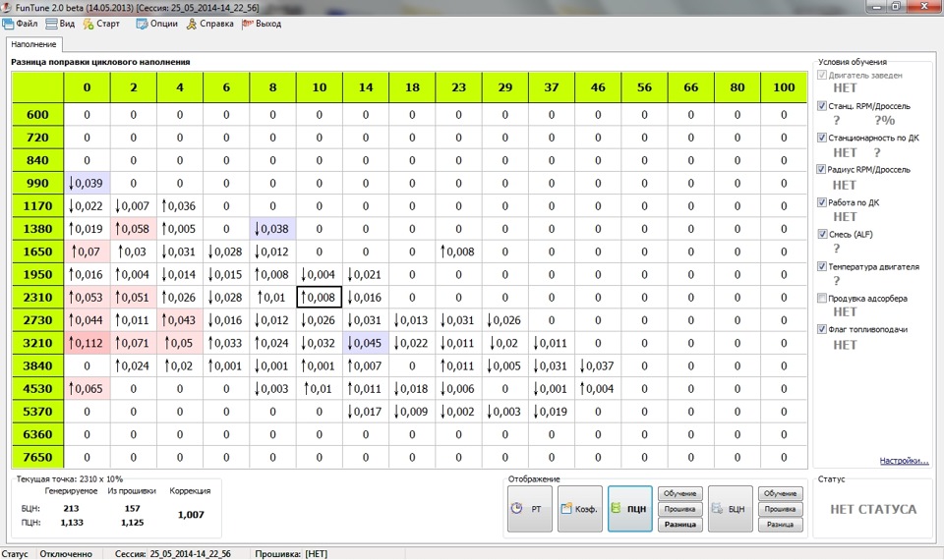This screenshot has width=944, height=560.
Task: Open the Вид menu
Action: point(60,24)
